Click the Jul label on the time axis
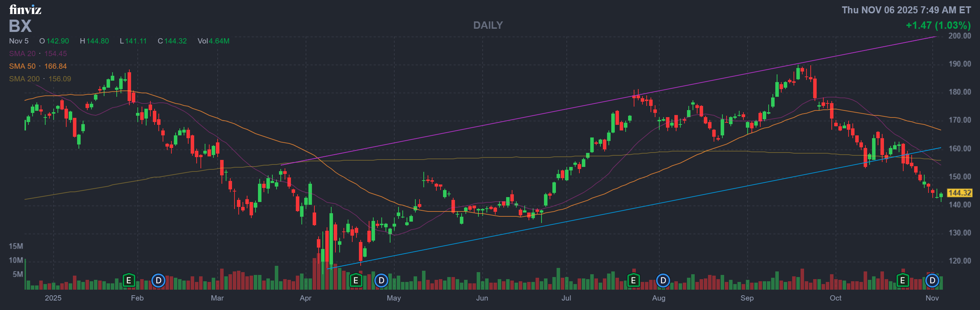Image resolution: width=980 pixels, height=310 pixels. coord(566,298)
